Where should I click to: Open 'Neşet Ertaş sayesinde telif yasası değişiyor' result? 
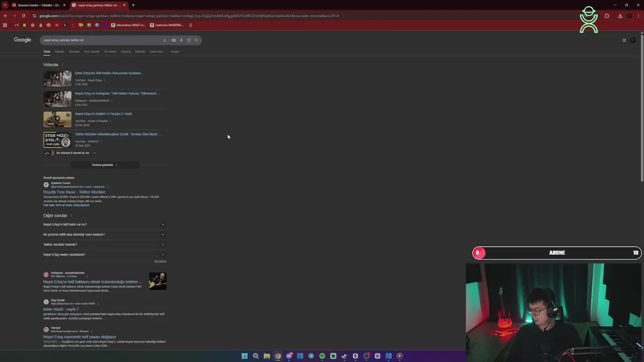[x=79, y=337]
